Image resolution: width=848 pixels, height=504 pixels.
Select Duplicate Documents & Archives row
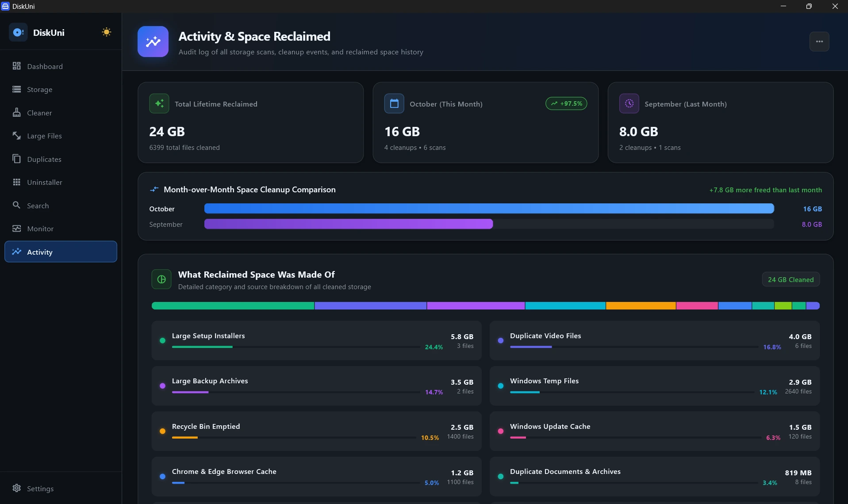pos(655,477)
